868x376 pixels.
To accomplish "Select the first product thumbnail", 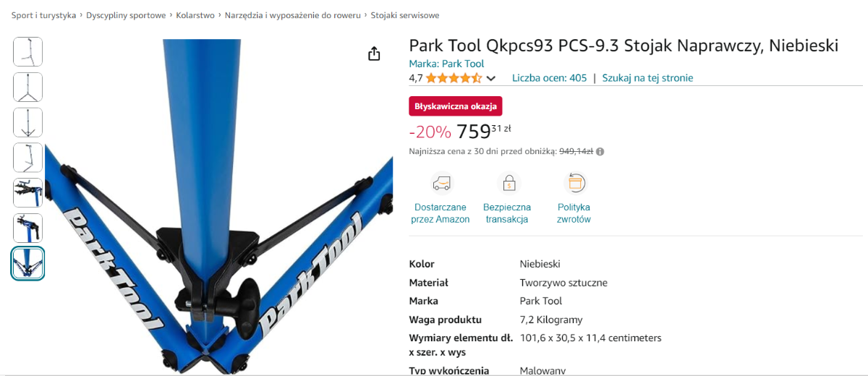I will (28, 52).
